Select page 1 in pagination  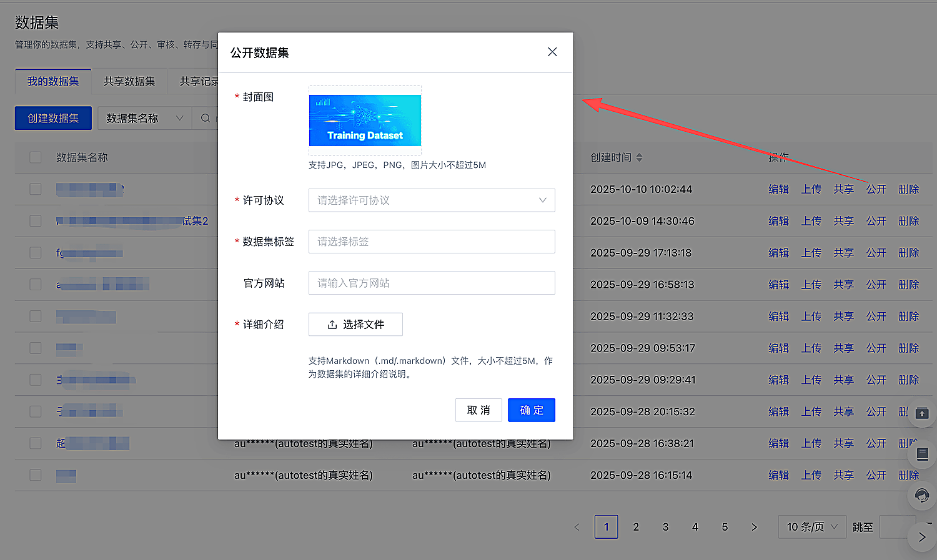[606, 527]
